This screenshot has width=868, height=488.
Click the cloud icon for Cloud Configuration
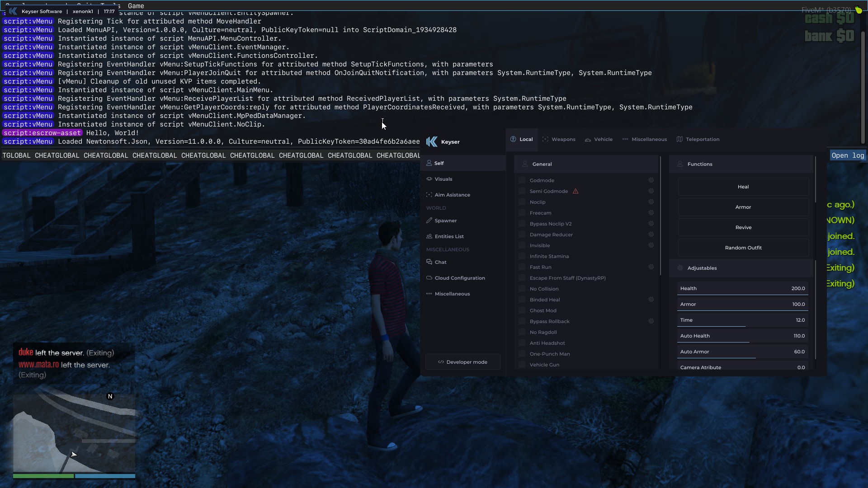pyautogui.click(x=429, y=278)
